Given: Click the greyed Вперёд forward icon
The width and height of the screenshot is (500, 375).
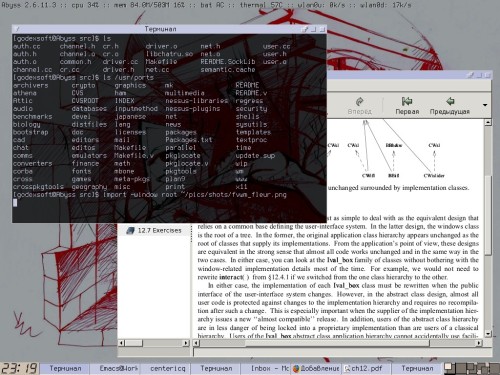Looking at the screenshot, I should tap(359, 101).
